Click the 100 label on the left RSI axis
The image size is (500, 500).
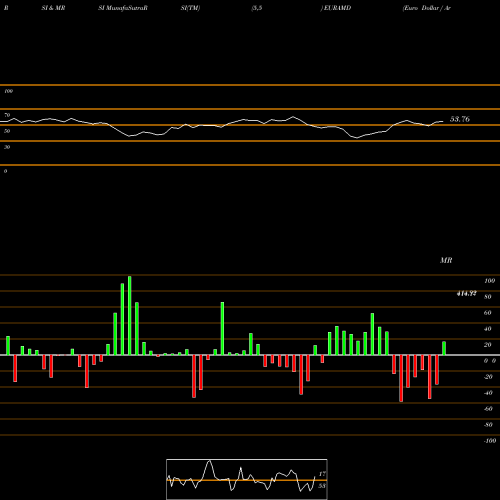click(8, 91)
